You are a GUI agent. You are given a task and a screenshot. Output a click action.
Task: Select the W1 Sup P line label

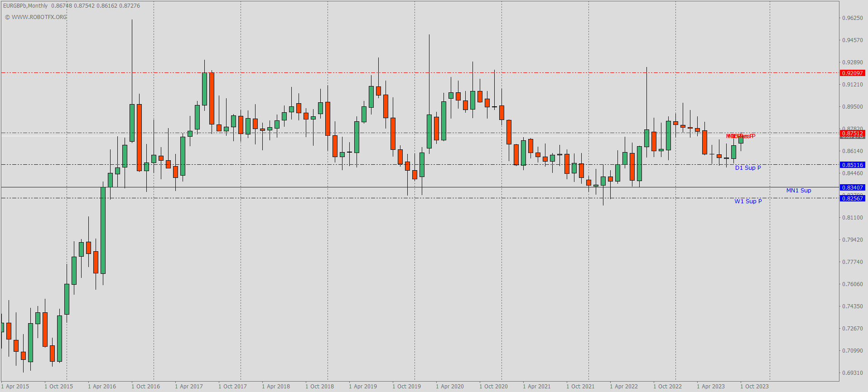[748, 201]
